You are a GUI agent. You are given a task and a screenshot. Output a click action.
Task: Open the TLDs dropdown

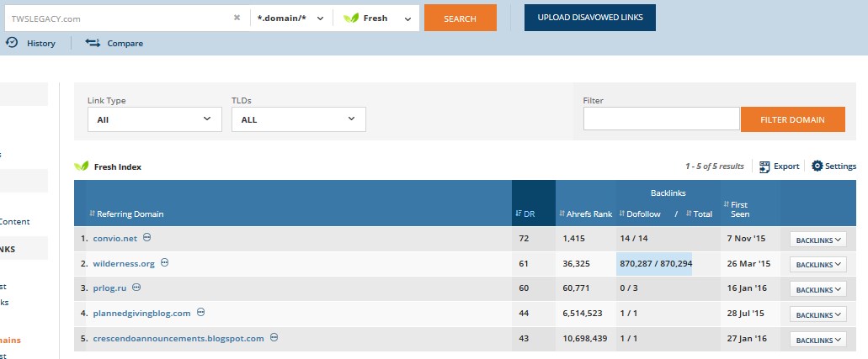click(298, 119)
